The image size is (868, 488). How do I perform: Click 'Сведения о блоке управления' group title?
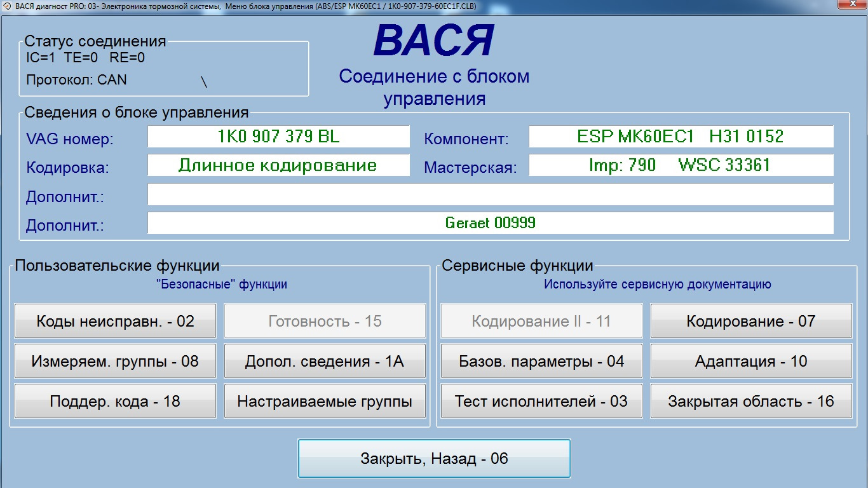click(x=137, y=113)
